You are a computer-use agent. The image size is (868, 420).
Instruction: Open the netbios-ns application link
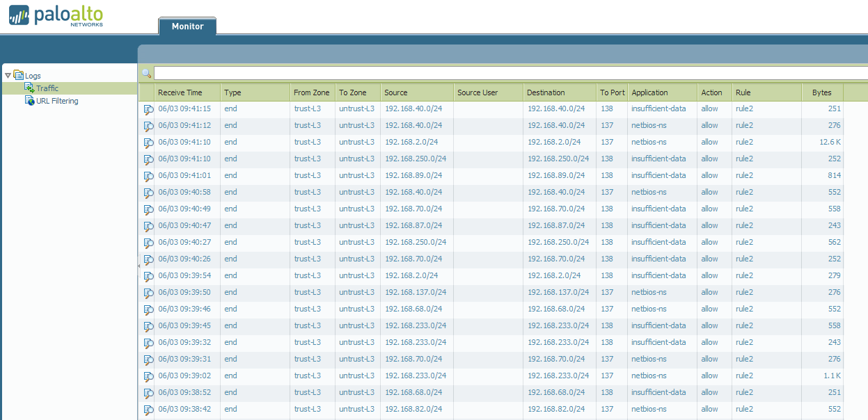tap(649, 125)
